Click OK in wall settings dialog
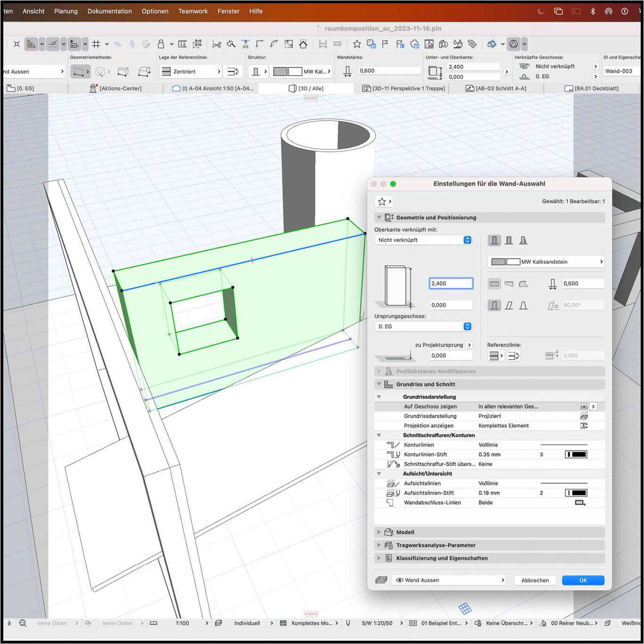 coord(583,580)
